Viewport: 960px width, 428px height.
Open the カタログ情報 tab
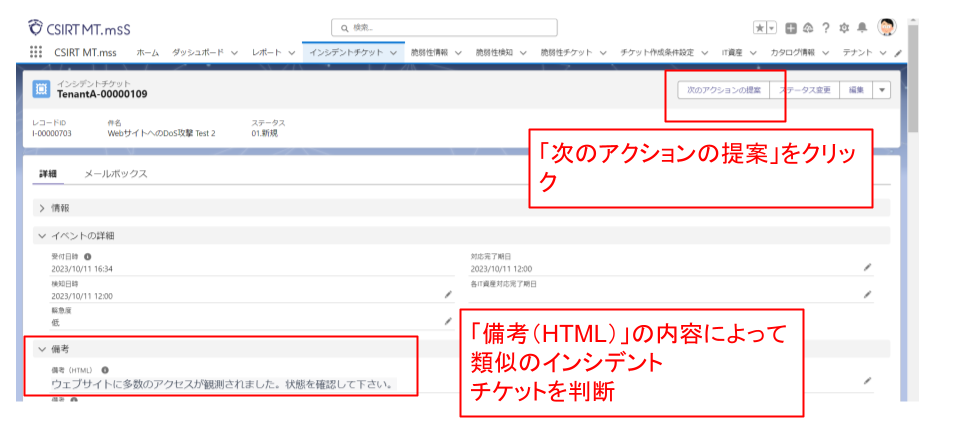click(x=793, y=53)
